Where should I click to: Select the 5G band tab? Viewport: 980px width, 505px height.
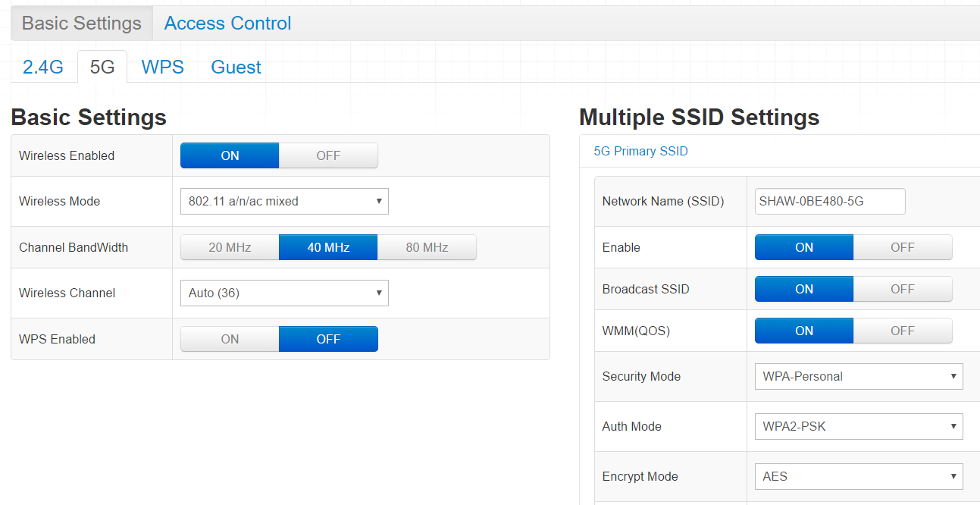102,67
